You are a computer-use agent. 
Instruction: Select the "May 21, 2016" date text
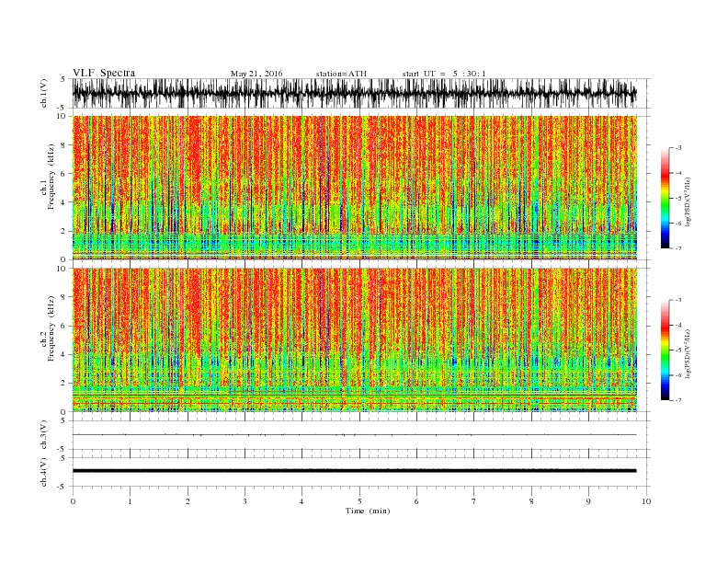coord(256,74)
